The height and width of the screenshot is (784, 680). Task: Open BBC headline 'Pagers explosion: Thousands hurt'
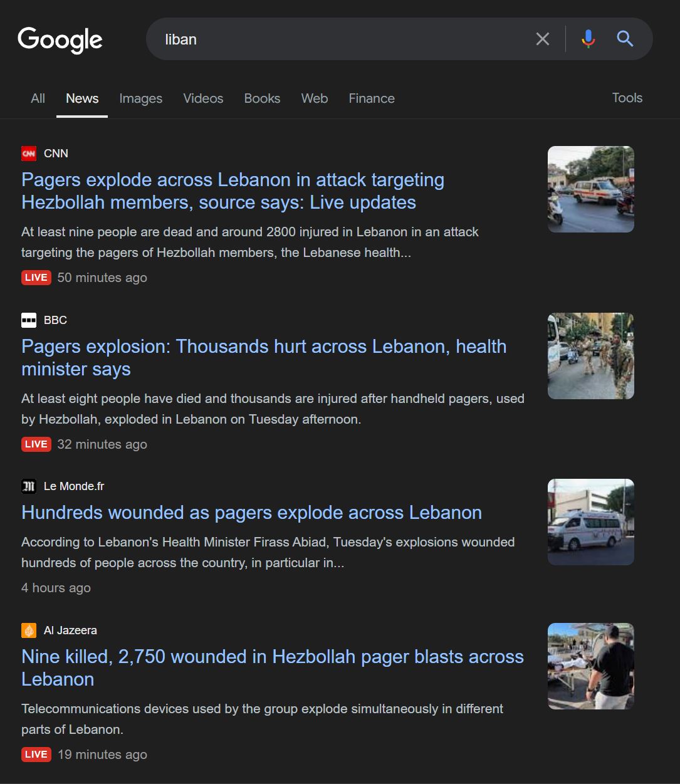264,358
